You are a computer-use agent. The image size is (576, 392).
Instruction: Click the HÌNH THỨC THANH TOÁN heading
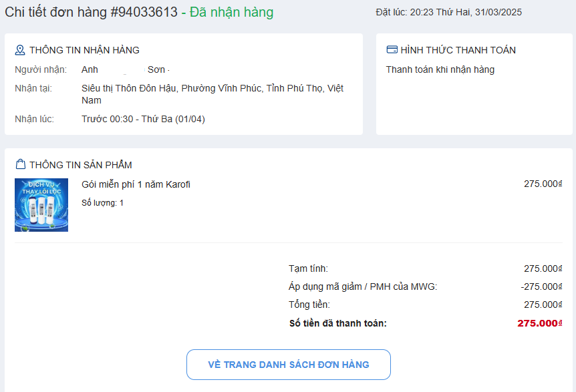[x=458, y=50]
